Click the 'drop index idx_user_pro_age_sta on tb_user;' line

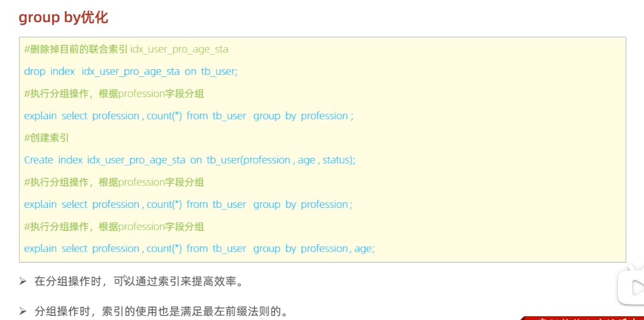pyautogui.click(x=131, y=71)
